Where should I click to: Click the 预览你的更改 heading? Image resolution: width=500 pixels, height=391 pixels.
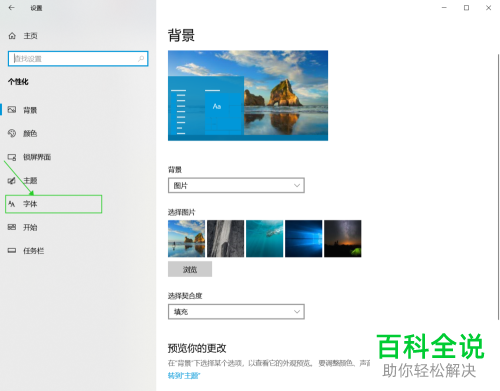(197, 348)
